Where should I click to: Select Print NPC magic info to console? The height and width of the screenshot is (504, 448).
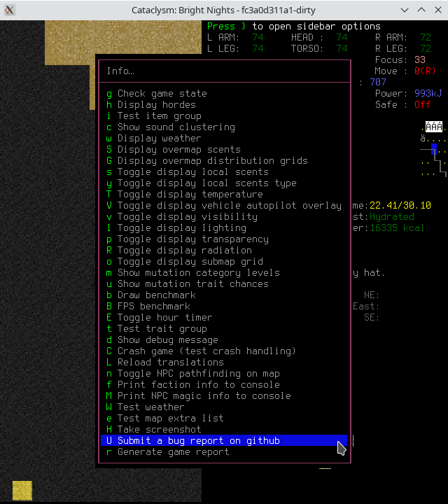click(x=224, y=396)
